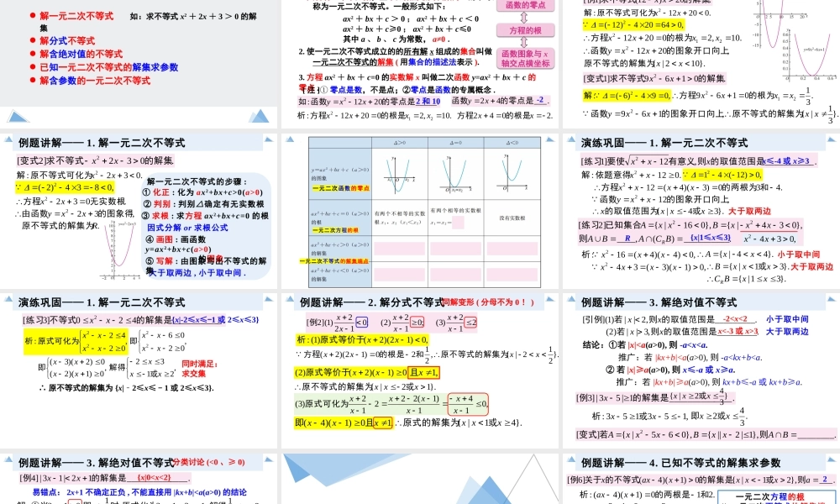Open slide 例题讲解 2. 解分式不等式
840x504 pixels.
(420, 370)
